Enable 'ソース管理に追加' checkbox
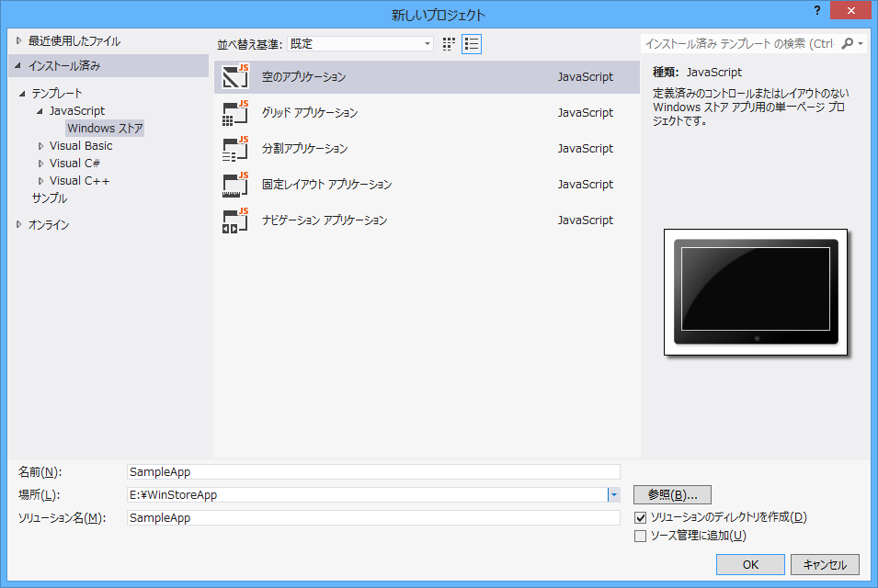The height and width of the screenshot is (588, 878). (640, 536)
